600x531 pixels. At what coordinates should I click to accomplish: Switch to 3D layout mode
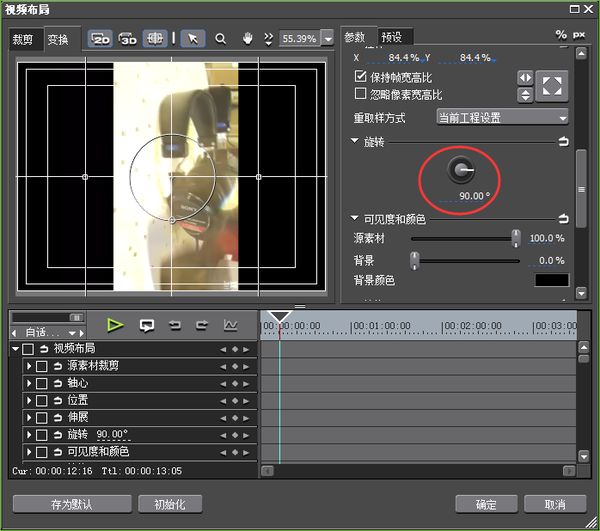click(127, 39)
